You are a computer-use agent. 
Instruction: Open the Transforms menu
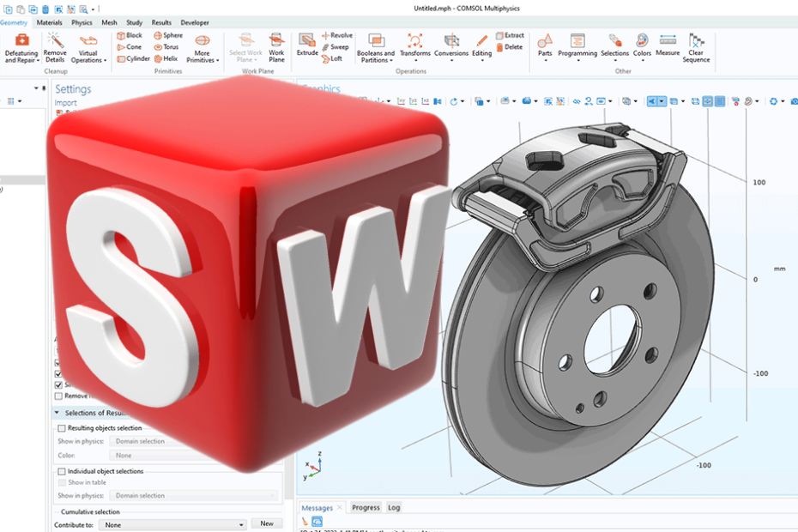pos(414,47)
